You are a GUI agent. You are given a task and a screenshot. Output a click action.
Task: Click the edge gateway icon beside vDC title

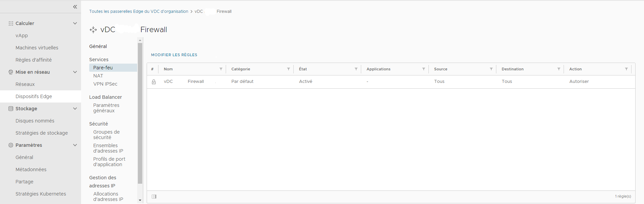coord(93,30)
